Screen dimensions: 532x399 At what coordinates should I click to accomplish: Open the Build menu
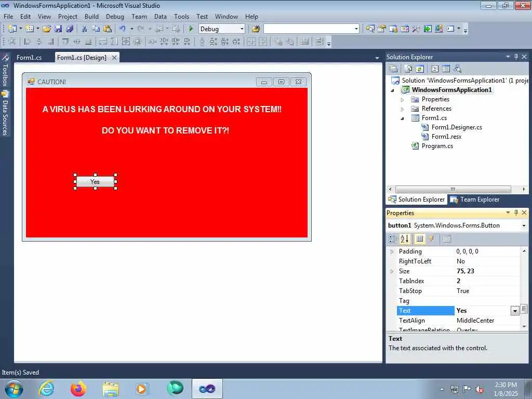[91, 16]
